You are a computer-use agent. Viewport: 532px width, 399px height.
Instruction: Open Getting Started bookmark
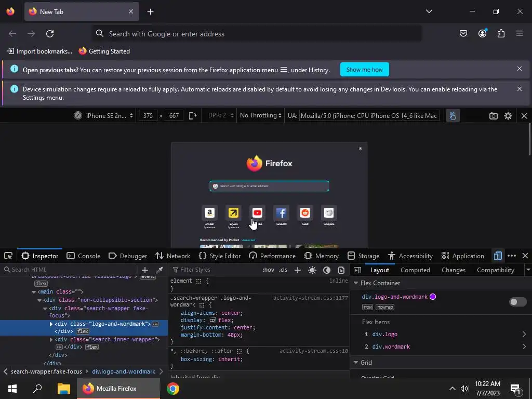point(104,51)
